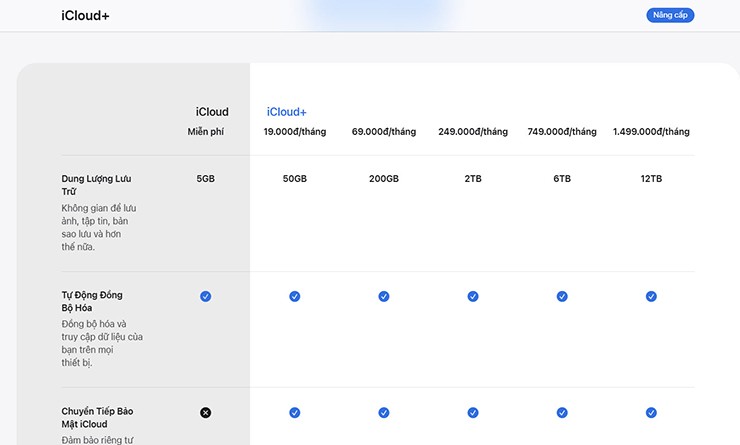Click the X icon for Chuyển Tiếp Bảo Mật
Image resolution: width=740 pixels, height=445 pixels.
coord(205,412)
